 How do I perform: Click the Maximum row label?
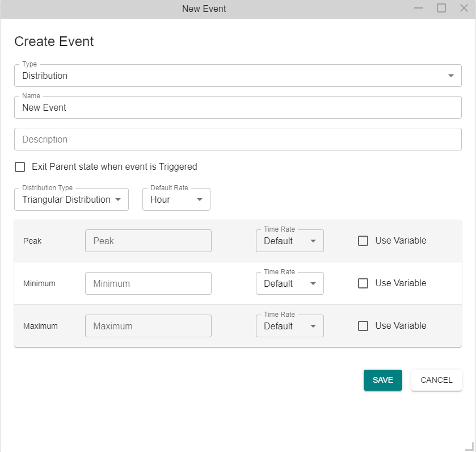tap(40, 326)
